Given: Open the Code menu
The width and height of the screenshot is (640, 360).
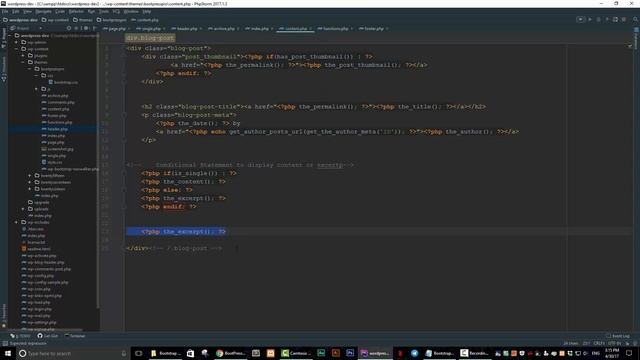Looking at the screenshot, I should click(x=60, y=11).
